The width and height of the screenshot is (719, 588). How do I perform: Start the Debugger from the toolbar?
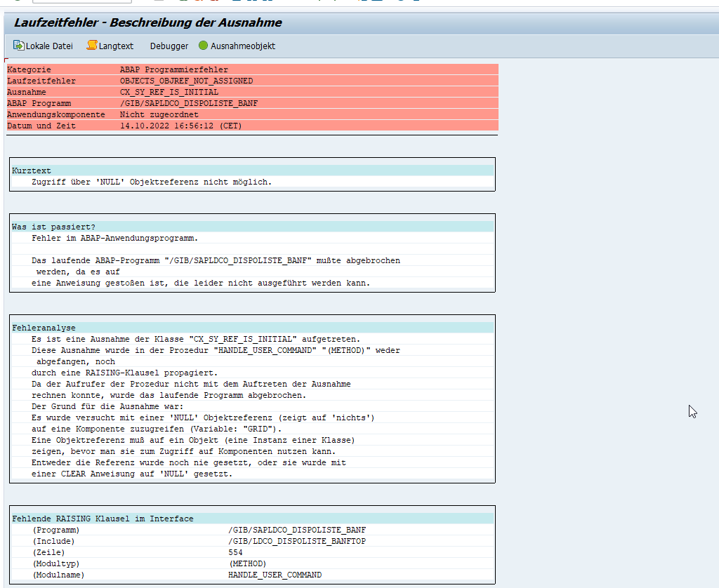169,46
